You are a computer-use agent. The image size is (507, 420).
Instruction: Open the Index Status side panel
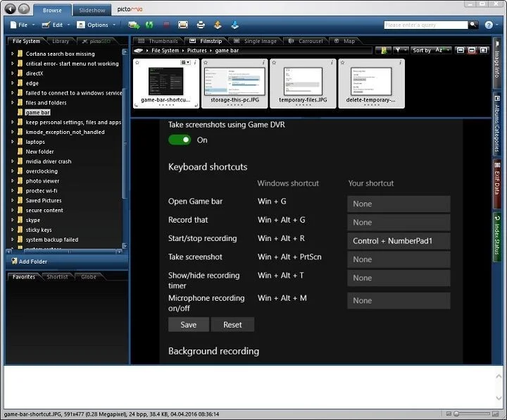497,237
